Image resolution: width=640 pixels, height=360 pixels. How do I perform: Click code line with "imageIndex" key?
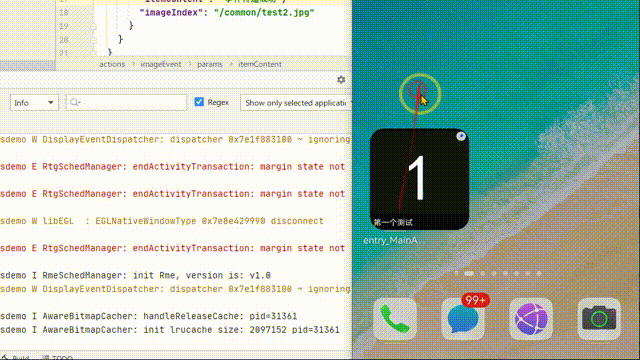coord(227,12)
